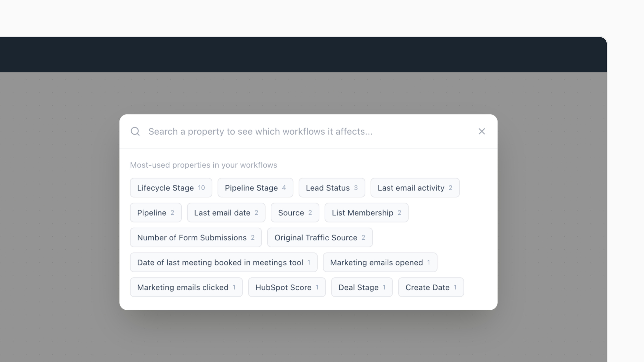Viewport: 644px width, 362px height.
Task: Pick the Original Traffic Source chip
Action: click(320, 237)
